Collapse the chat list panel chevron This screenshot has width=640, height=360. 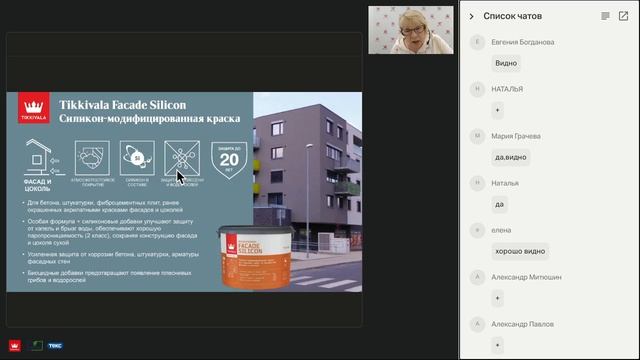tap(471, 16)
